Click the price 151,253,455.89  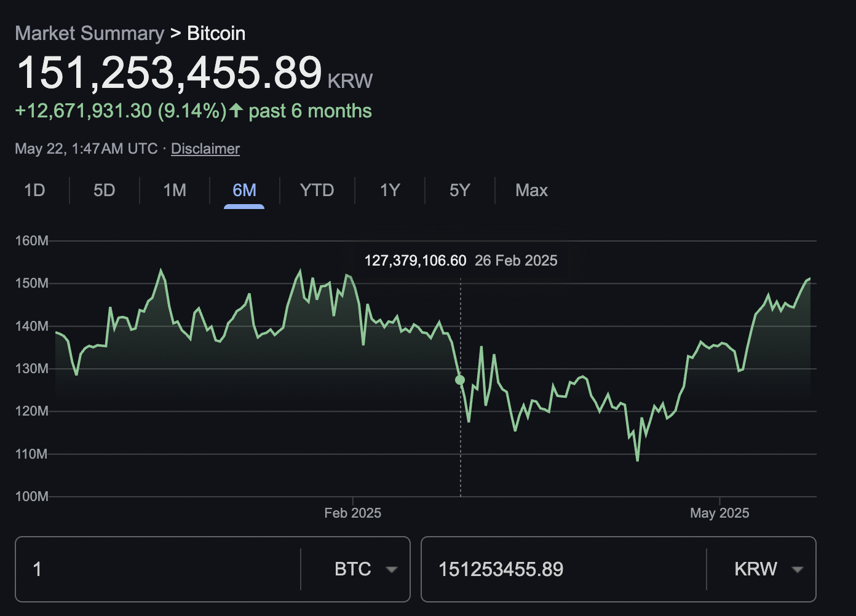[169, 73]
